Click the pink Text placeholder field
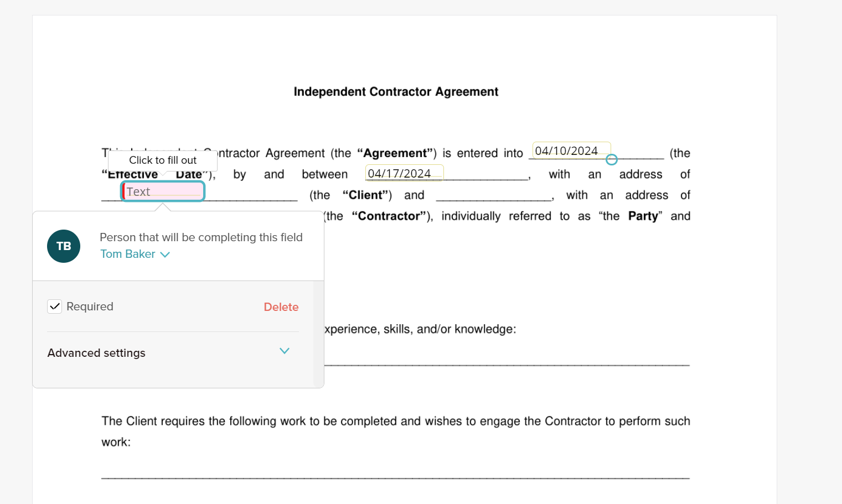The height and width of the screenshot is (504, 842). [163, 191]
